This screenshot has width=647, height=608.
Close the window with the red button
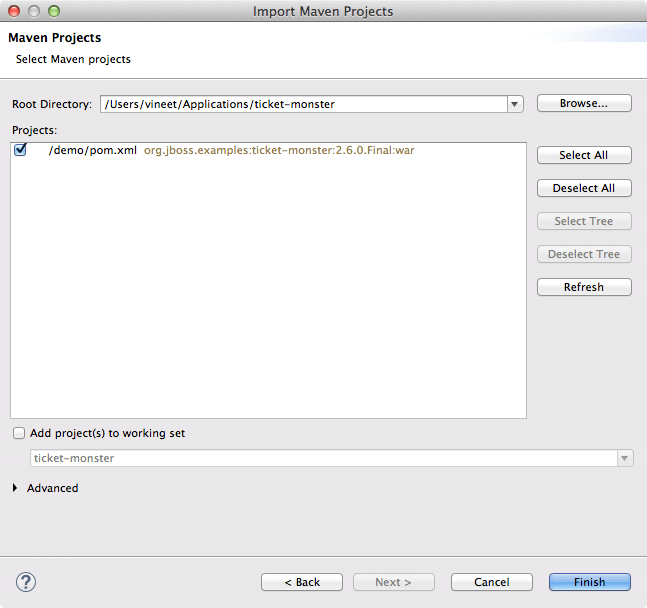click(14, 11)
